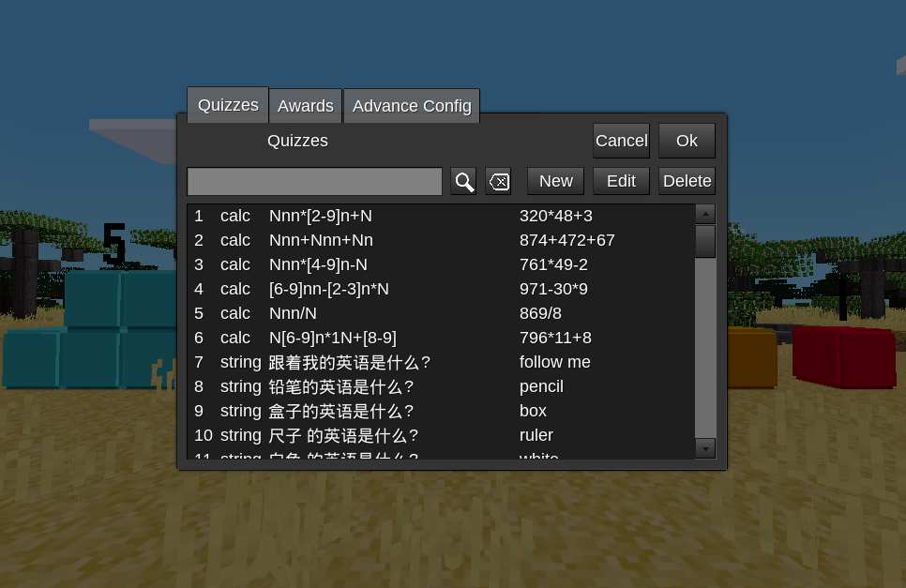Click the magnifier search icon

click(463, 181)
